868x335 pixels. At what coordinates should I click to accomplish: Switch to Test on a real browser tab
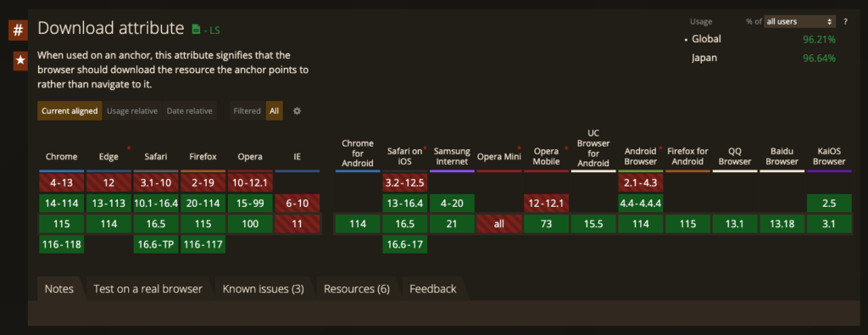[x=147, y=288]
